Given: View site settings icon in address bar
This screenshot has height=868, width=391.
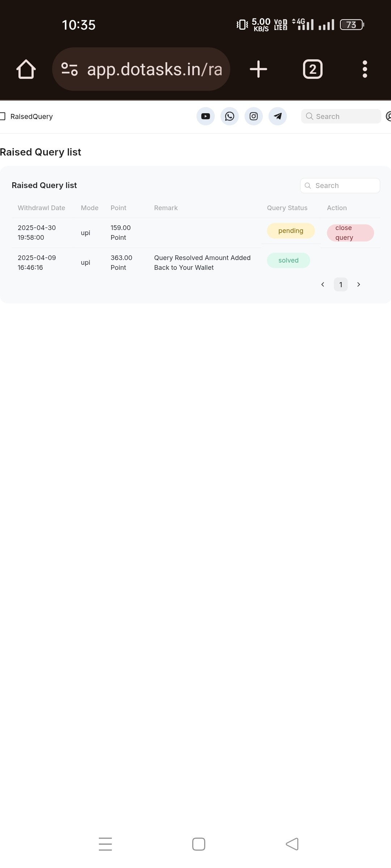Looking at the screenshot, I should [x=70, y=69].
